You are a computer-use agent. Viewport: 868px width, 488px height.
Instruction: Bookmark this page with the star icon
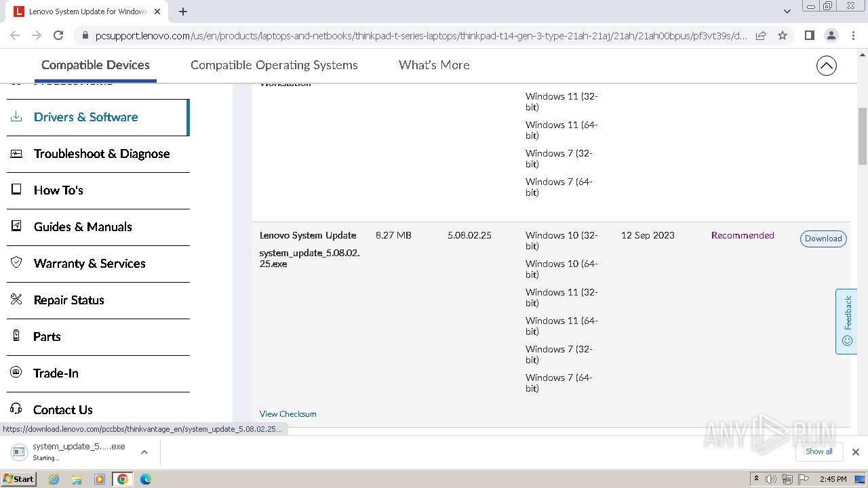[783, 35]
